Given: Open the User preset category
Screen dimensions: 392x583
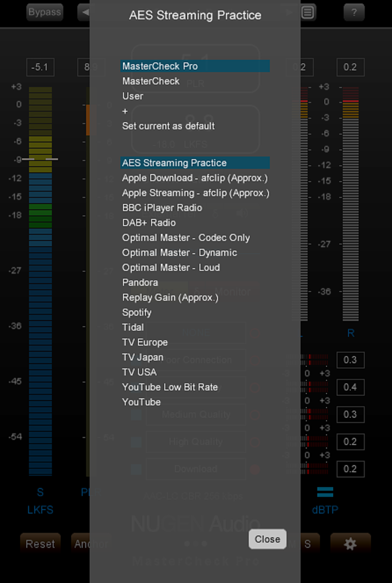Looking at the screenshot, I should (x=195, y=96).
